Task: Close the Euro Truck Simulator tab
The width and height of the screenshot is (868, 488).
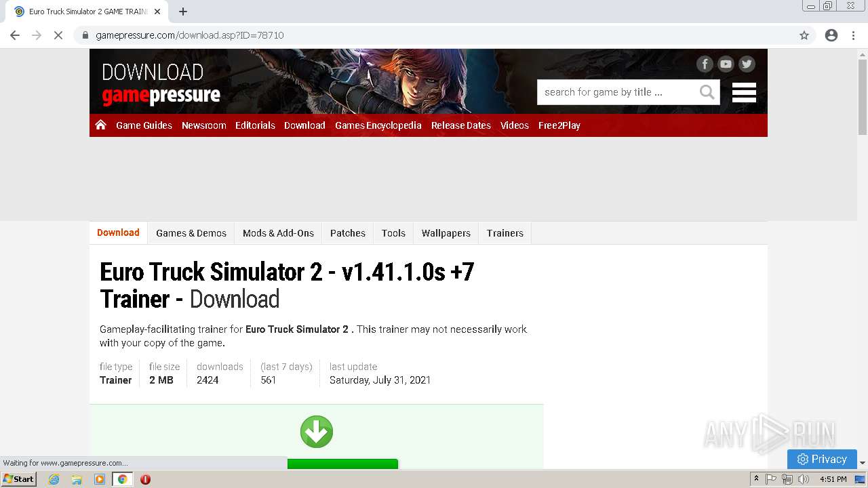Action: (x=158, y=12)
